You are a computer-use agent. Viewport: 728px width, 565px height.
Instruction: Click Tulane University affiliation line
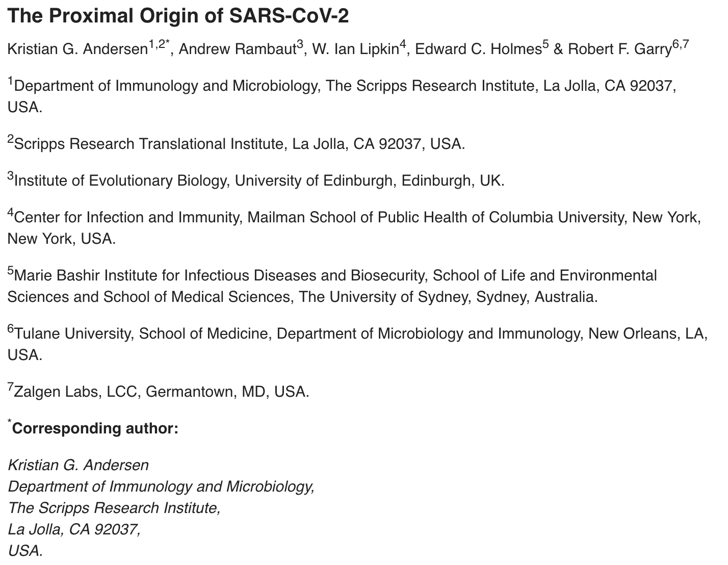[357, 344]
